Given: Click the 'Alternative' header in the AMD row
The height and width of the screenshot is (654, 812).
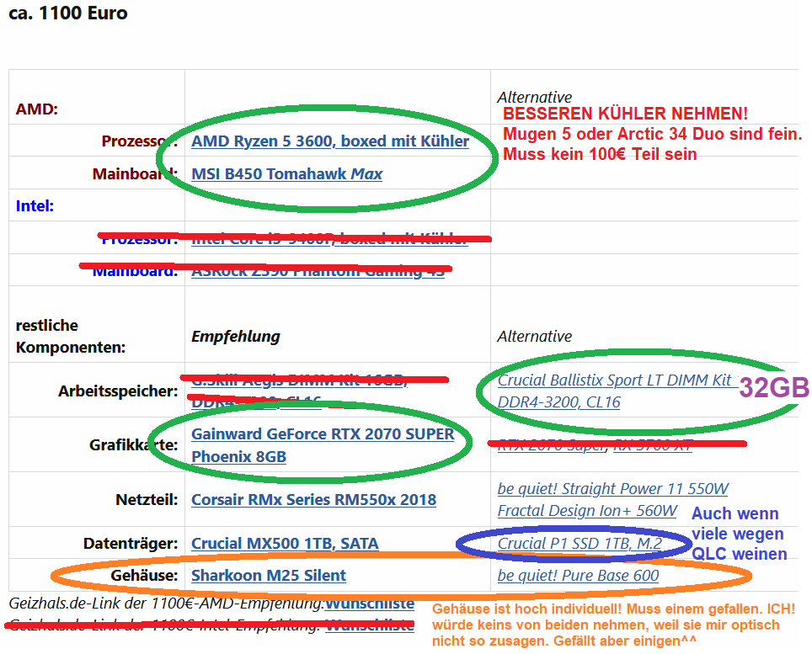Looking at the screenshot, I should [x=534, y=98].
